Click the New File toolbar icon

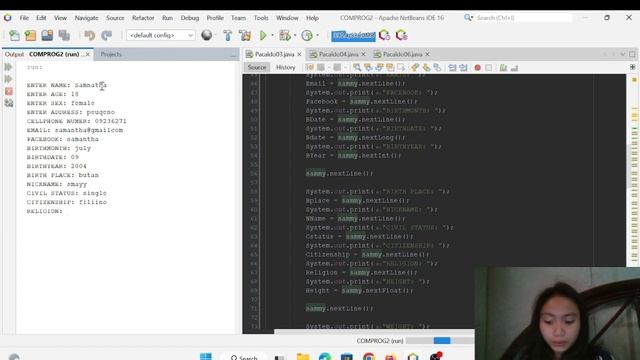click(x=14, y=36)
